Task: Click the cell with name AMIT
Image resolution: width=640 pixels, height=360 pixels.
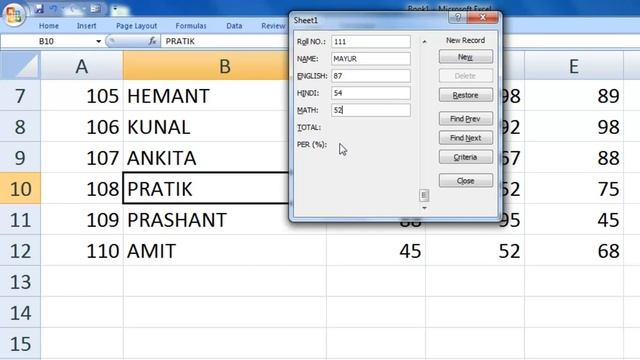Action: pyautogui.click(x=224, y=251)
